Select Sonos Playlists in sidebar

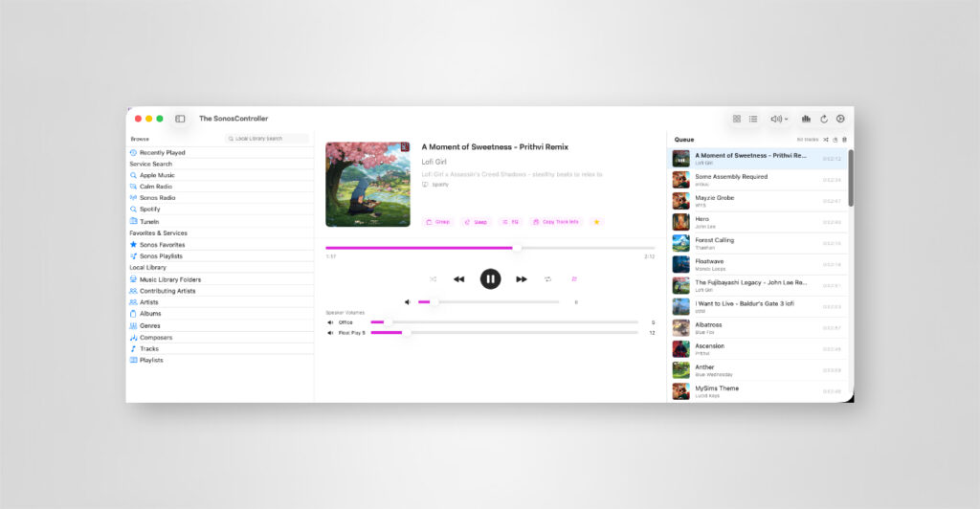coord(162,256)
